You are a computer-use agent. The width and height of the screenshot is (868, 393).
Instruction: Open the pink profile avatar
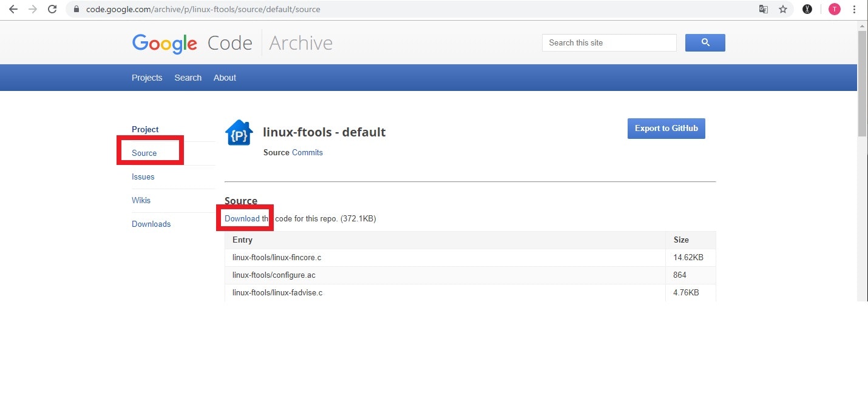point(835,9)
